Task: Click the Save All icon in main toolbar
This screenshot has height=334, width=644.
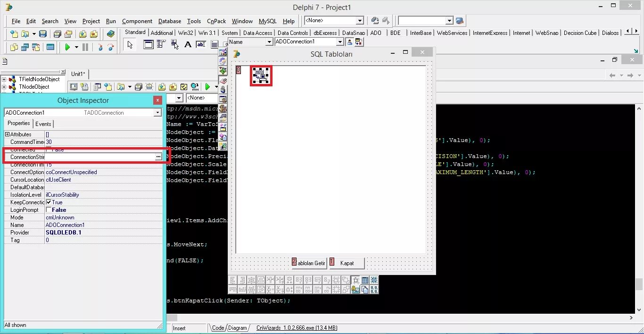Action: pyautogui.click(x=58, y=34)
